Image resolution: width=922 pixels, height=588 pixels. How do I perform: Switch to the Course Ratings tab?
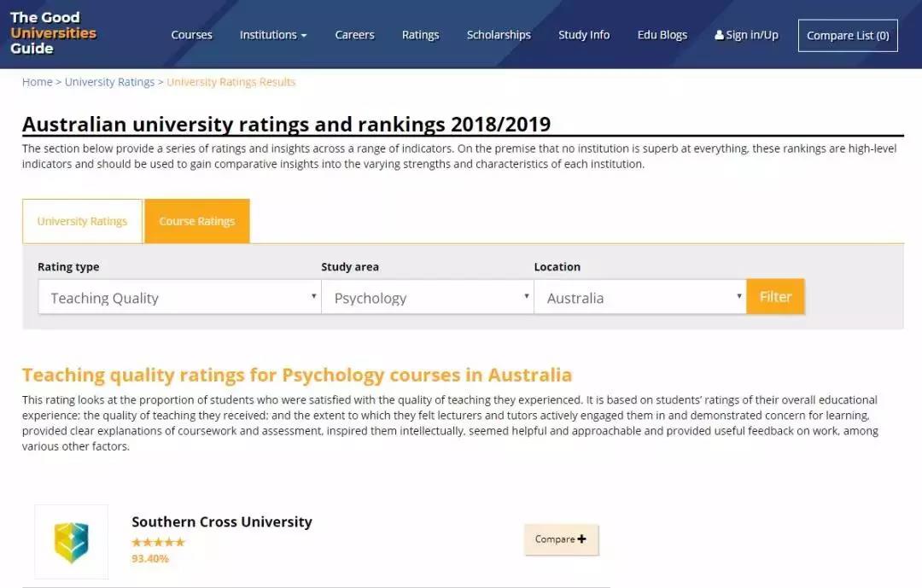197,221
